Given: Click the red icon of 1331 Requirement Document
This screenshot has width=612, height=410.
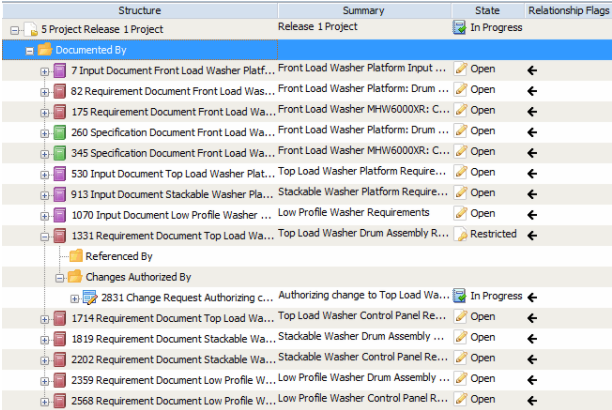Looking at the screenshot, I should 60,236.
